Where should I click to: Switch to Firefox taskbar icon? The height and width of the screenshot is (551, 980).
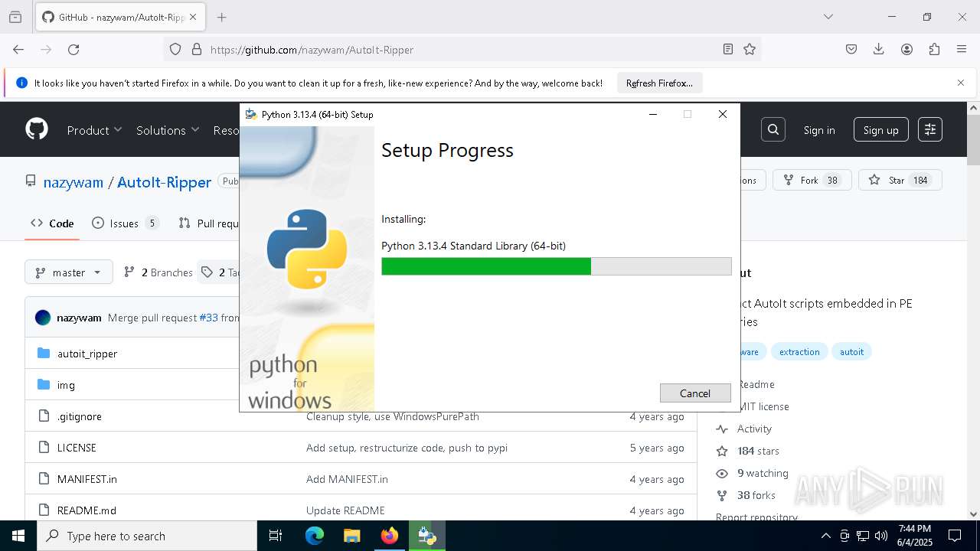coord(390,536)
